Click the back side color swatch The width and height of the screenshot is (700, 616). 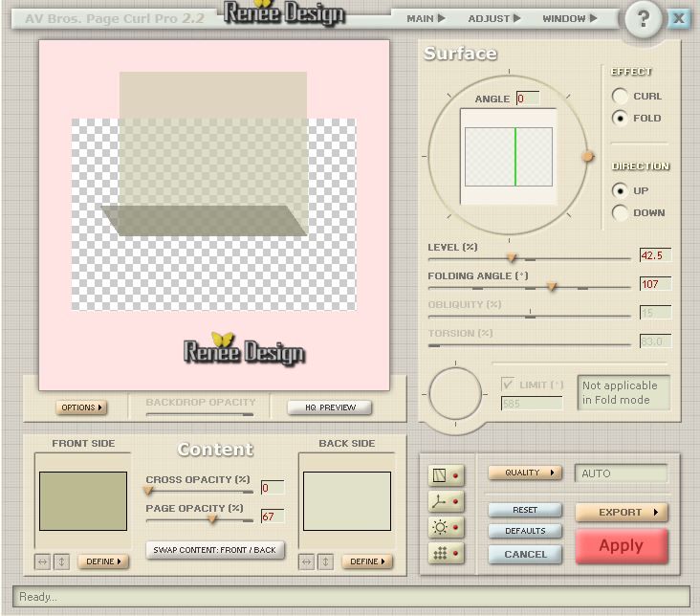click(x=347, y=501)
